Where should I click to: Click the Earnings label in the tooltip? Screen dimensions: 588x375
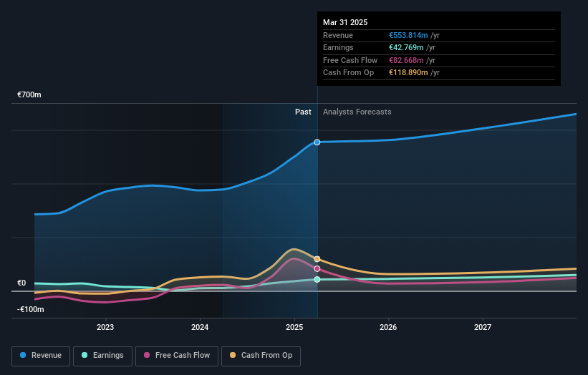338,47
